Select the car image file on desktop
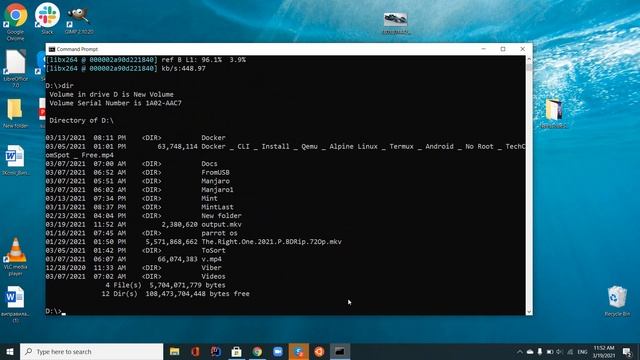Screen dimensions: 640x360 point(396,23)
